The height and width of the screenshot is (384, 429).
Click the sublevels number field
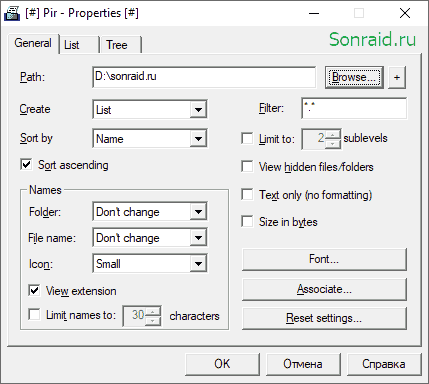click(x=314, y=139)
